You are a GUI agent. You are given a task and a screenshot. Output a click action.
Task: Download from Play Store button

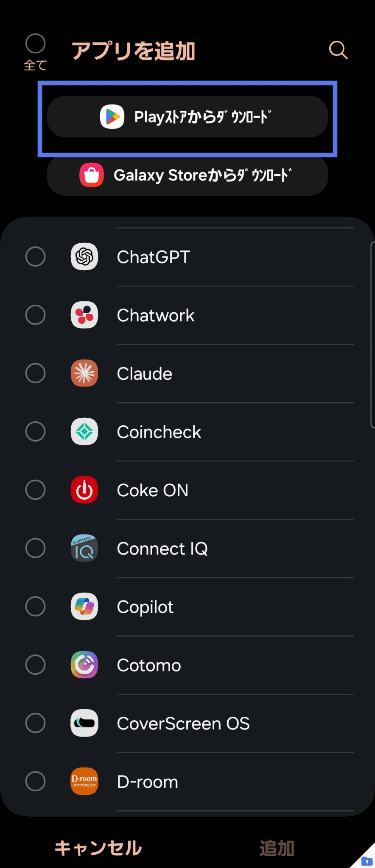point(187,117)
